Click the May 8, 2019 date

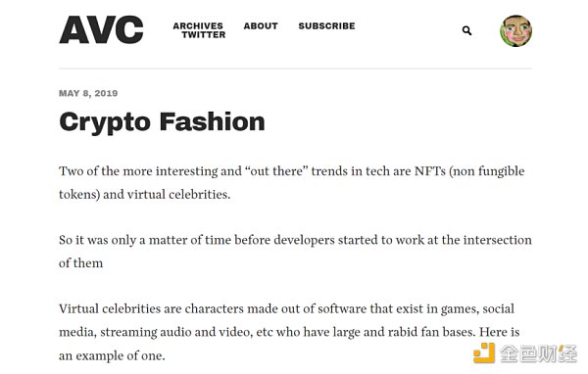(88, 93)
